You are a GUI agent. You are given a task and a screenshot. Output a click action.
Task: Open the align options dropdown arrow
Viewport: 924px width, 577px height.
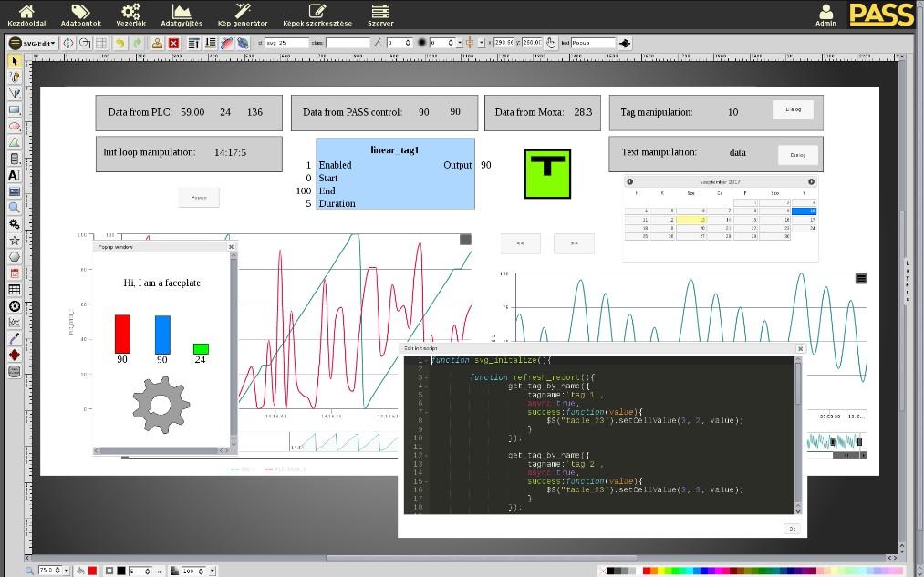481,43
